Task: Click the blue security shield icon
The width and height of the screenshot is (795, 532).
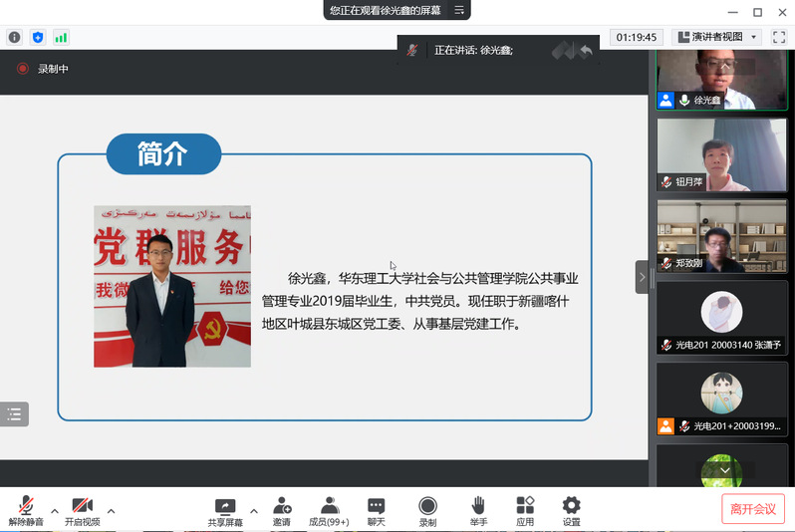Action: point(38,37)
